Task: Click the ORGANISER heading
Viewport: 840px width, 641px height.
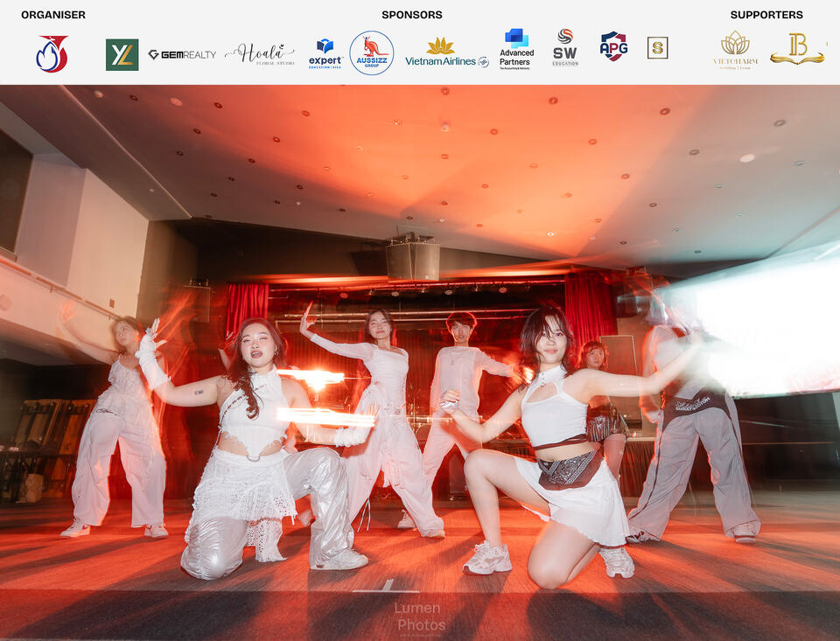Action: coord(53,15)
